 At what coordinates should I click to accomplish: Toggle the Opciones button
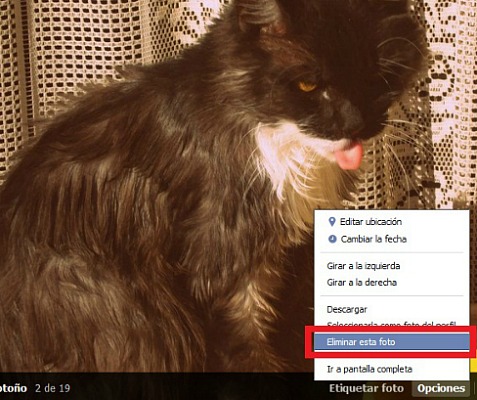tap(441, 388)
